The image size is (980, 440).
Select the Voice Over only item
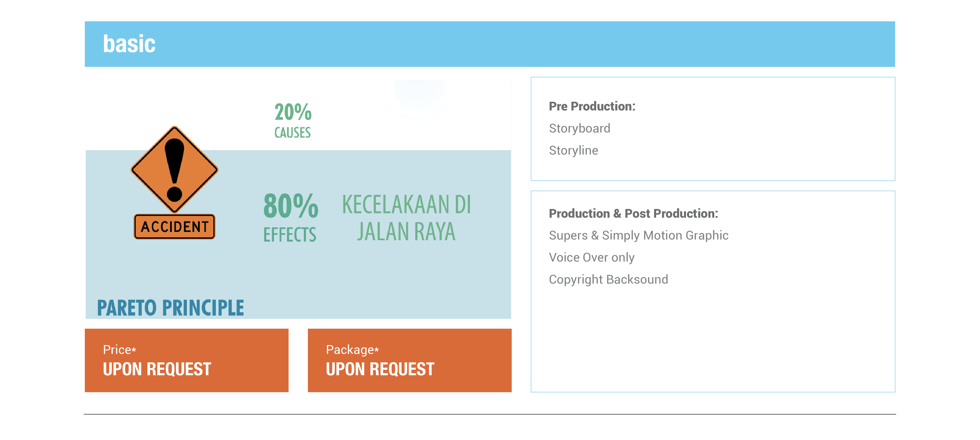(592, 257)
